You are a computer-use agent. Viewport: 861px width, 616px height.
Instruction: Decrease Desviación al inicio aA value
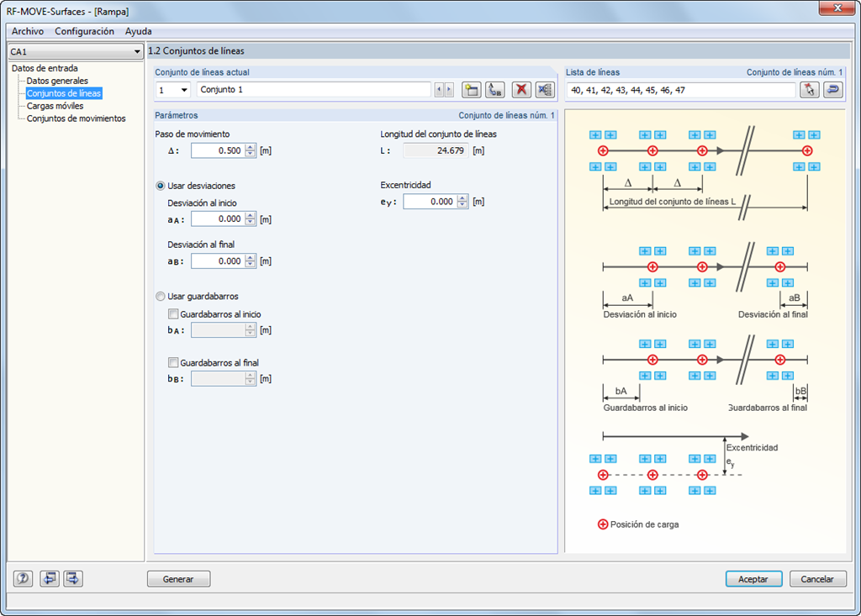(251, 223)
